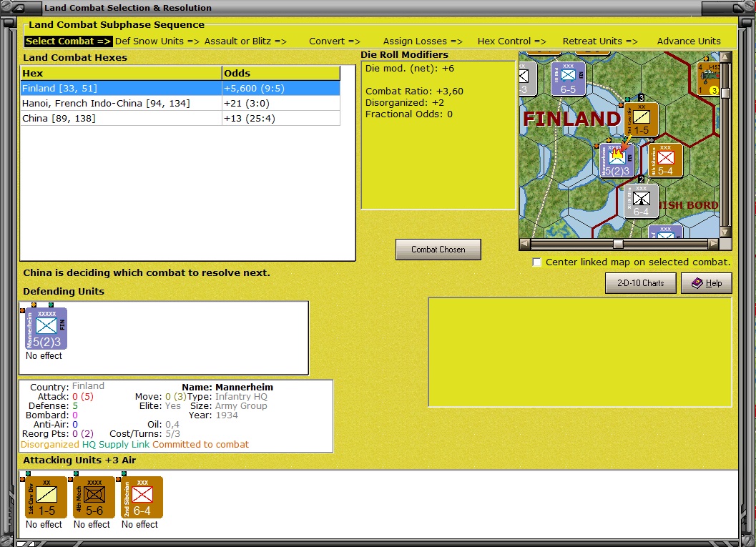
Task: Click the FINLAND label on the map
Action: 571,119
